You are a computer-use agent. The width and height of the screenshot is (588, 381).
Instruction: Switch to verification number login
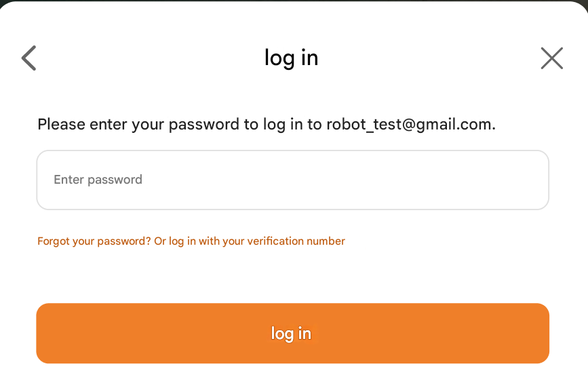(x=257, y=241)
